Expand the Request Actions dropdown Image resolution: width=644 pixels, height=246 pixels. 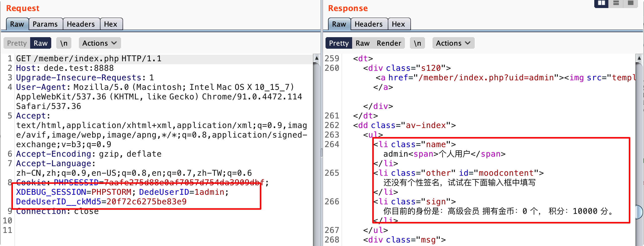[100, 43]
